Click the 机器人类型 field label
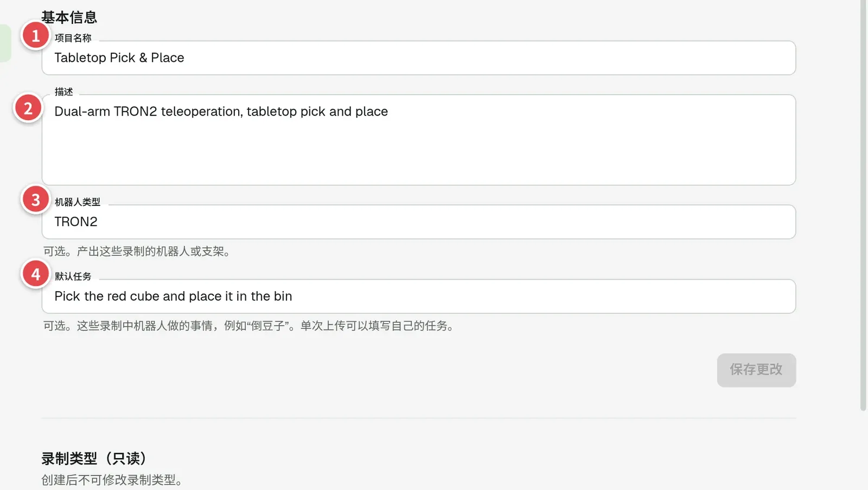Screen dimensions: 868x490 (78, 202)
